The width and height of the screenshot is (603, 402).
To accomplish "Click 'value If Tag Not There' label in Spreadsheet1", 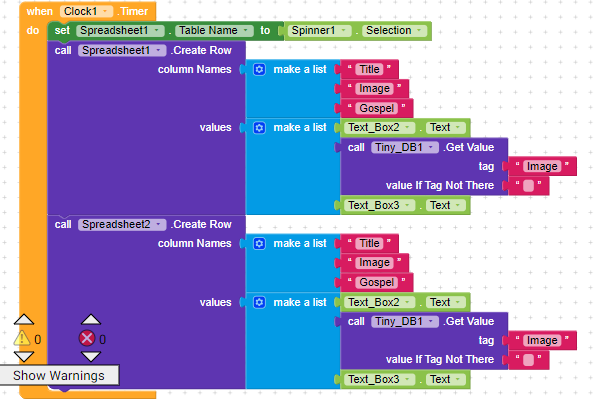I will coord(440,186).
